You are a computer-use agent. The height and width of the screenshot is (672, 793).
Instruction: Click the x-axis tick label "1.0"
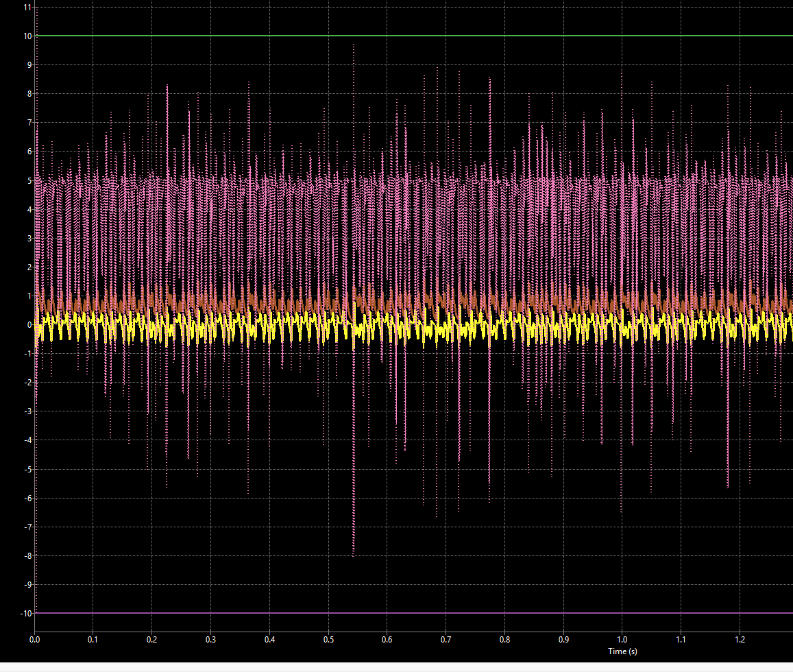coord(622,640)
